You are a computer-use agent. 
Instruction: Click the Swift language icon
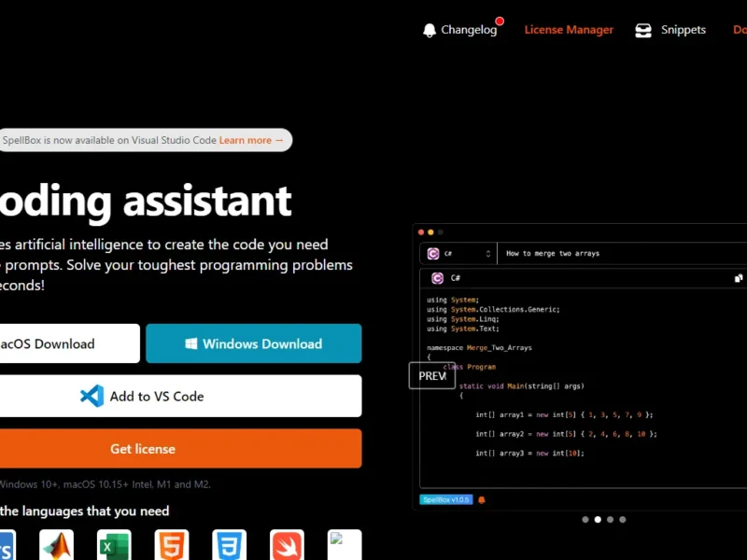pos(287,545)
